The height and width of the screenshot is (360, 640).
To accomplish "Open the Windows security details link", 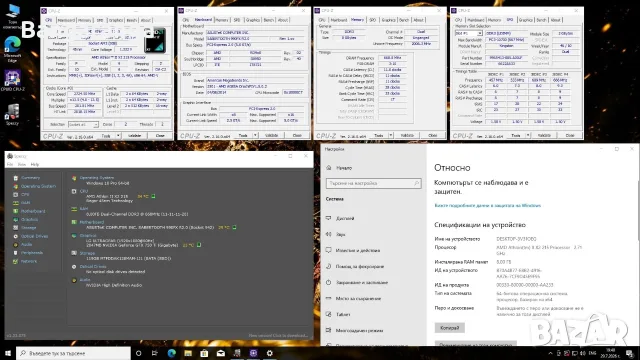I will click(487, 205).
